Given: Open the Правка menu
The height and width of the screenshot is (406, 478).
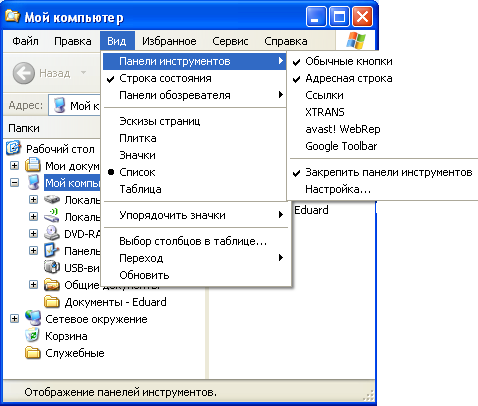Looking at the screenshot, I should coord(73,41).
